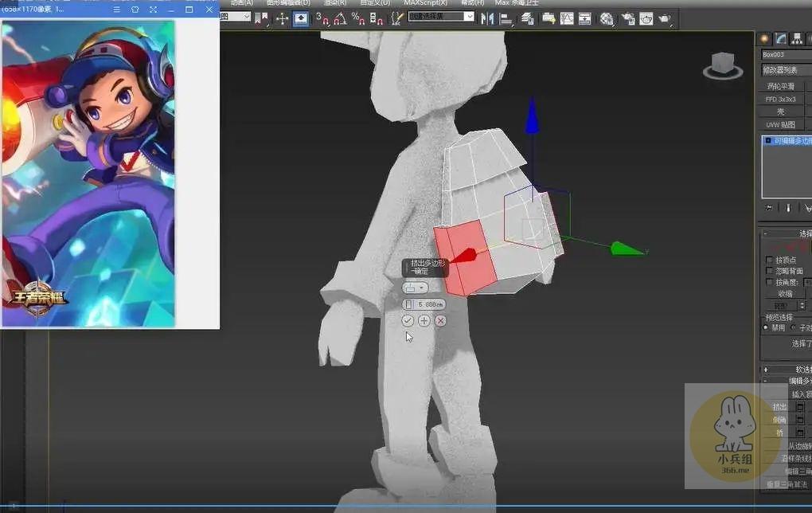This screenshot has width=812, height=513.
Task: Click the Mirror tool icon
Action: [487, 19]
